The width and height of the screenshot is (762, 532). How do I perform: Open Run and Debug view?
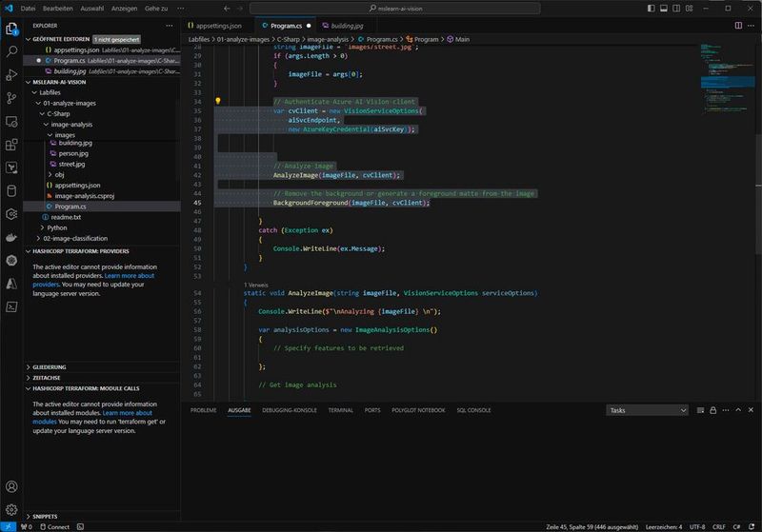(11, 75)
